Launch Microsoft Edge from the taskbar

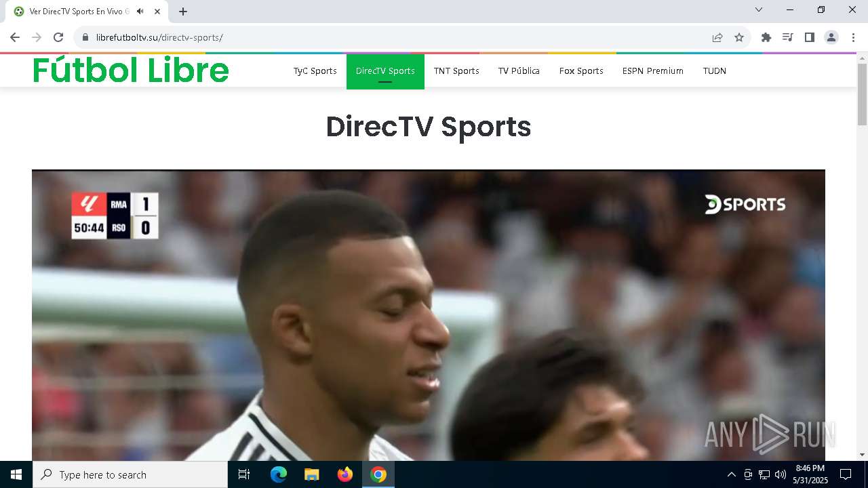279,474
